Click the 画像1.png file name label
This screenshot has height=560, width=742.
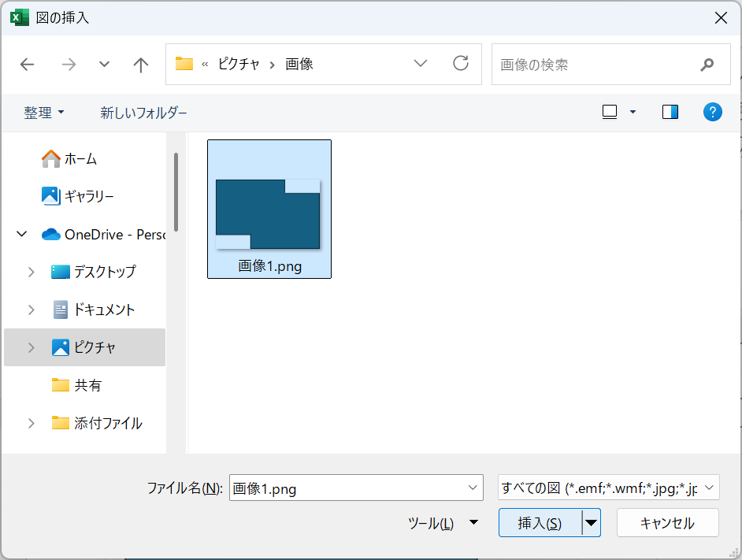point(269,266)
